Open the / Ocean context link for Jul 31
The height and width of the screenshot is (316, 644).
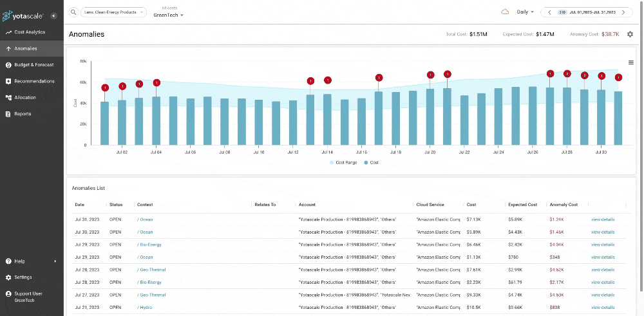pos(145,219)
